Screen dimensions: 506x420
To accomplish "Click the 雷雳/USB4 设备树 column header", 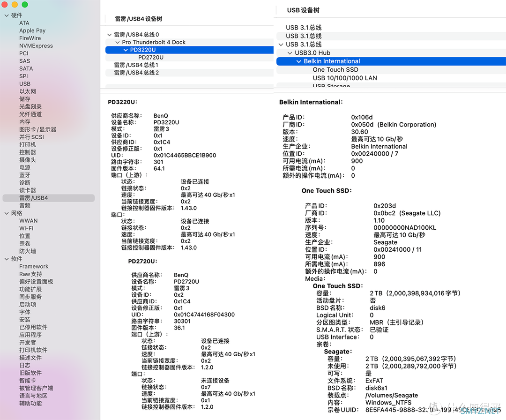I will click(x=139, y=19).
